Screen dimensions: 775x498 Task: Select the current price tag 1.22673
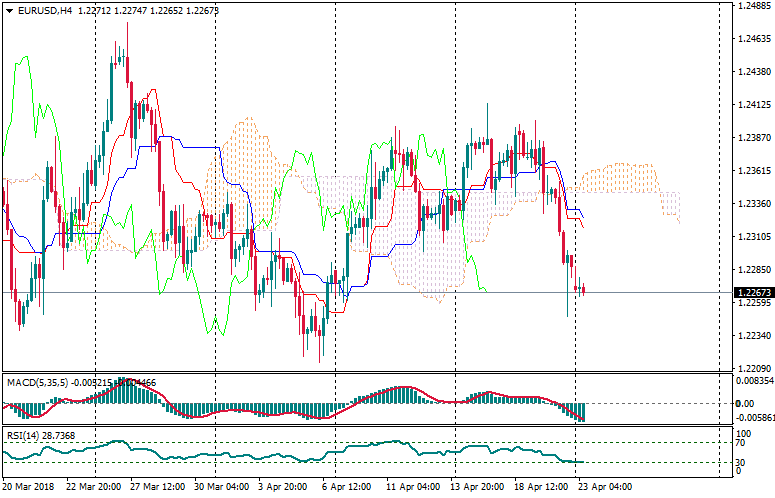coord(753,293)
